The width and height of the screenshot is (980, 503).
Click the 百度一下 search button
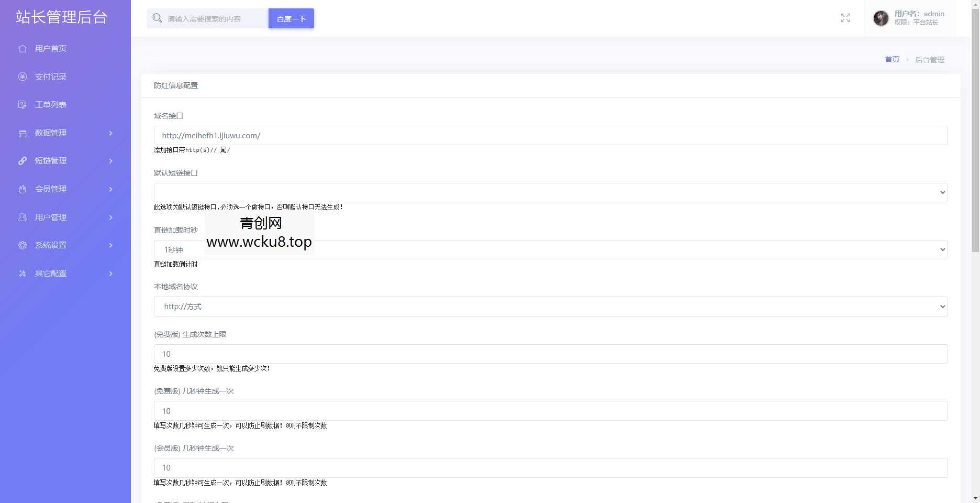291,18
